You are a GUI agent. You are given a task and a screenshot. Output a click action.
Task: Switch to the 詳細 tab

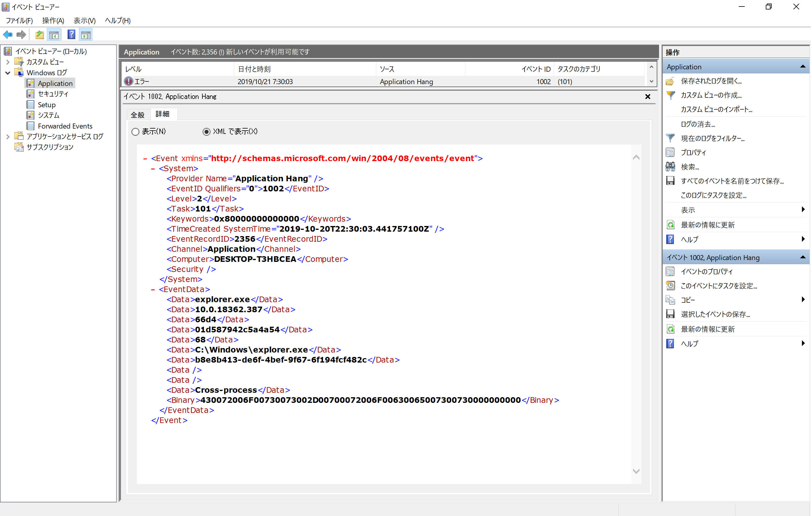coord(162,114)
